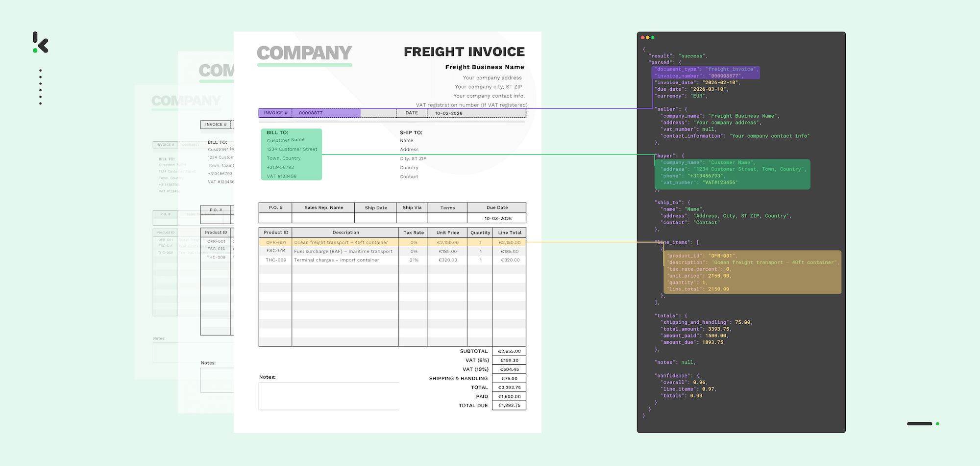Click the Total Due amount €1,893.75
The width and height of the screenshot is (980, 466).
pos(509,406)
